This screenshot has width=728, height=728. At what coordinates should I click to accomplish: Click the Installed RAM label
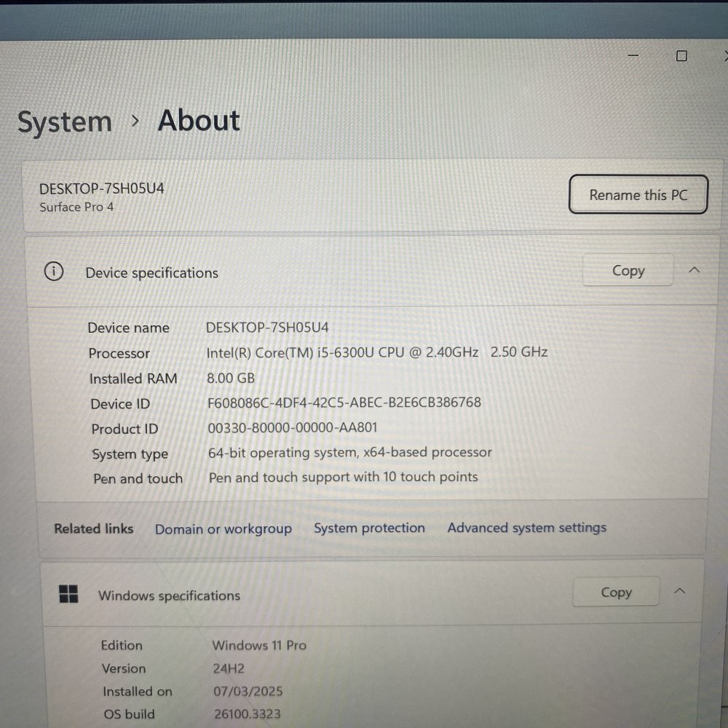(x=133, y=379)
